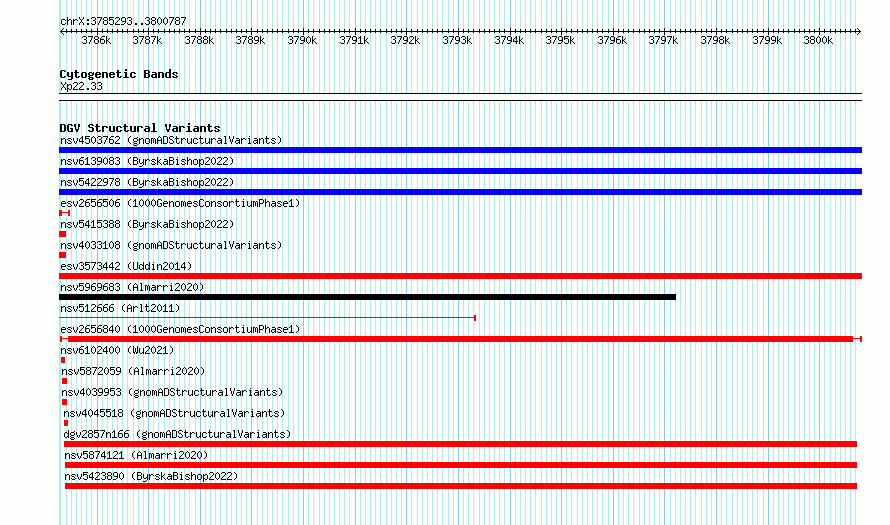The height and width of the screenshot is (525, 890).
Task: Click the 3791k ruler mark
Action: (x=354, y=40)
